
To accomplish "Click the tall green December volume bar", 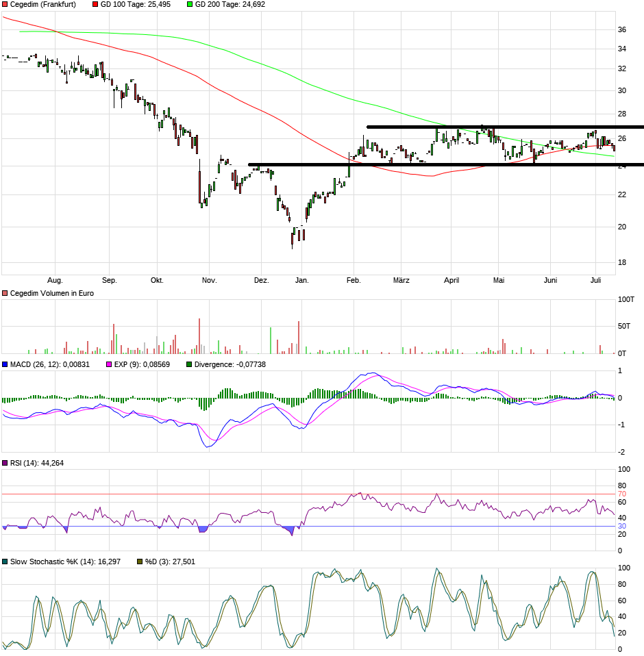I will pyautogui.click(x=271, y=340).
